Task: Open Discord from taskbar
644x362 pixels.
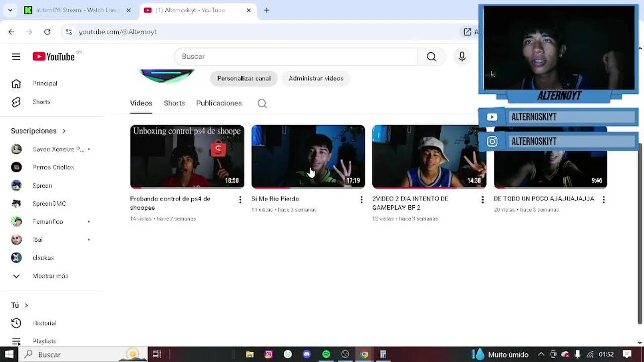Action: point(307,354)
